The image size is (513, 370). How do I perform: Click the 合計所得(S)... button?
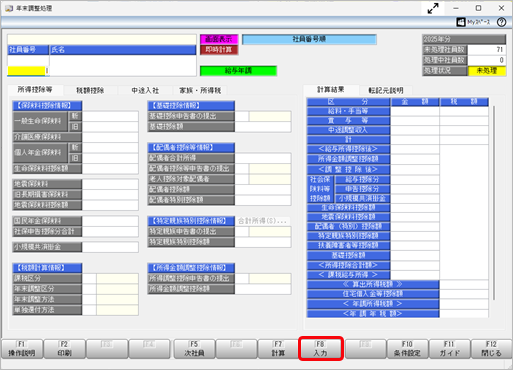[263, 221]
